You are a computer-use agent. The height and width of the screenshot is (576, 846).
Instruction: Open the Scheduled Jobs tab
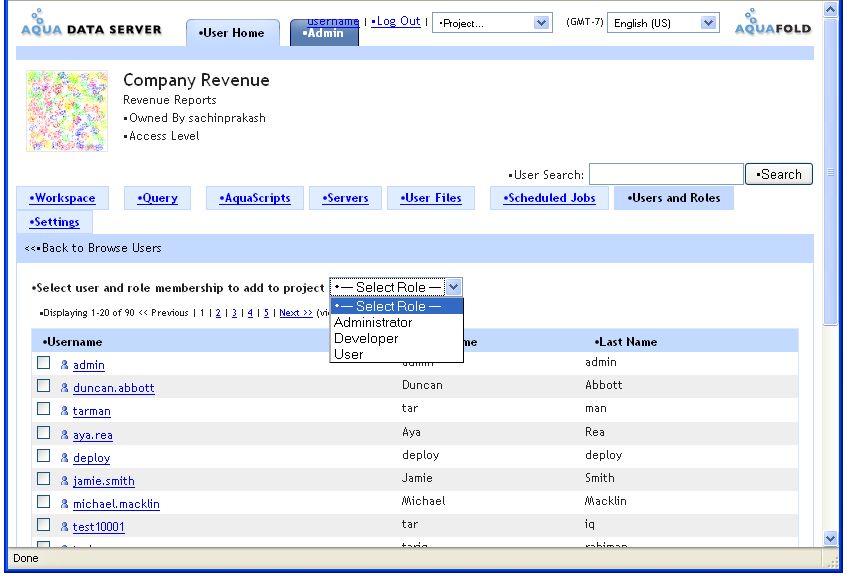[x=549, y=198]
